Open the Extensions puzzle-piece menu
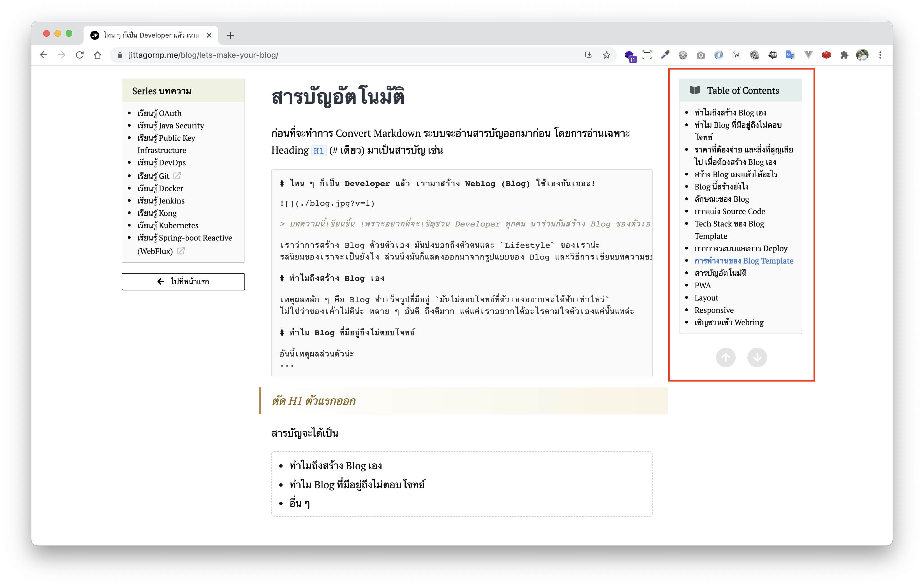This screenshot has height=587, width=924. pyautogui.click(x=844, y=55)
